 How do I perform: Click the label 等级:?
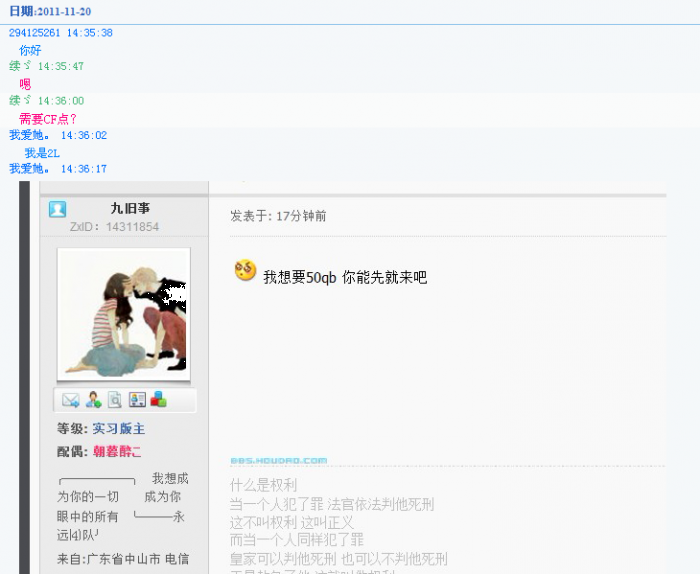[73, 428]
